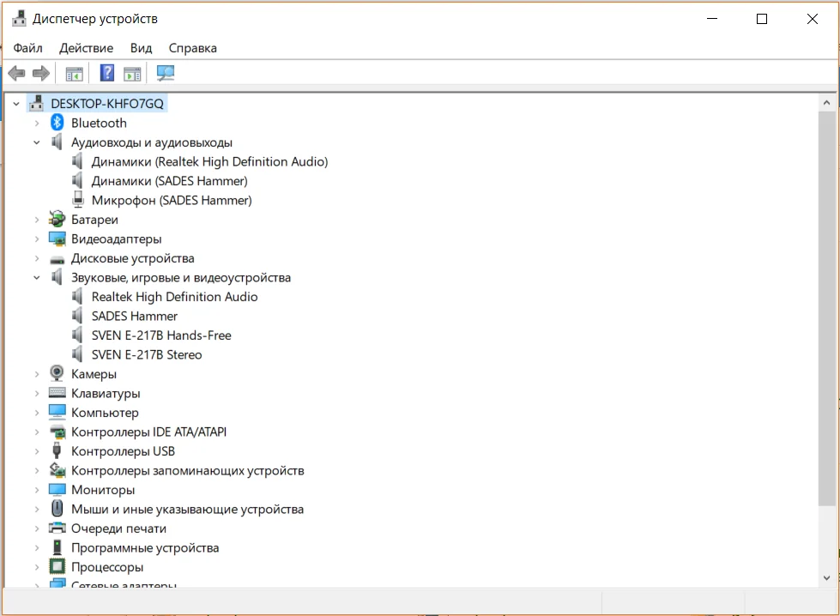Click the Back arrow toolbar icon
The width and height of the screenshot is (840, 616).
[16, 74]
